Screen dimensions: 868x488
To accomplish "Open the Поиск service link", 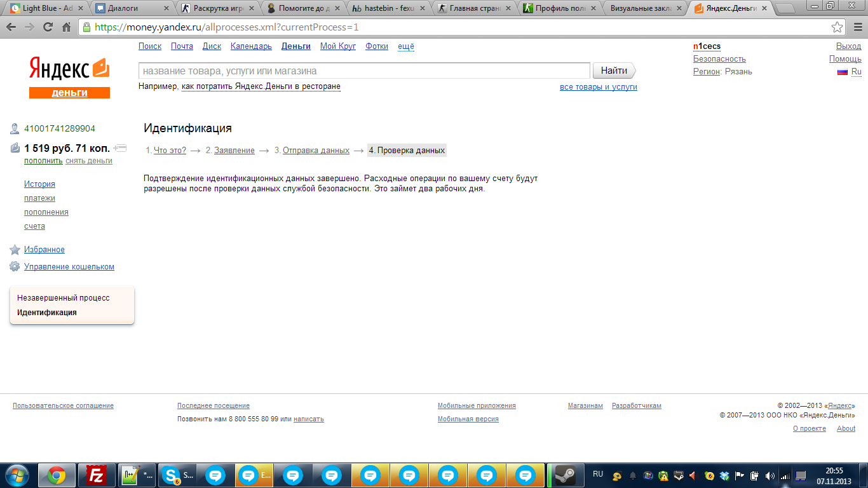I will point(150,46).
